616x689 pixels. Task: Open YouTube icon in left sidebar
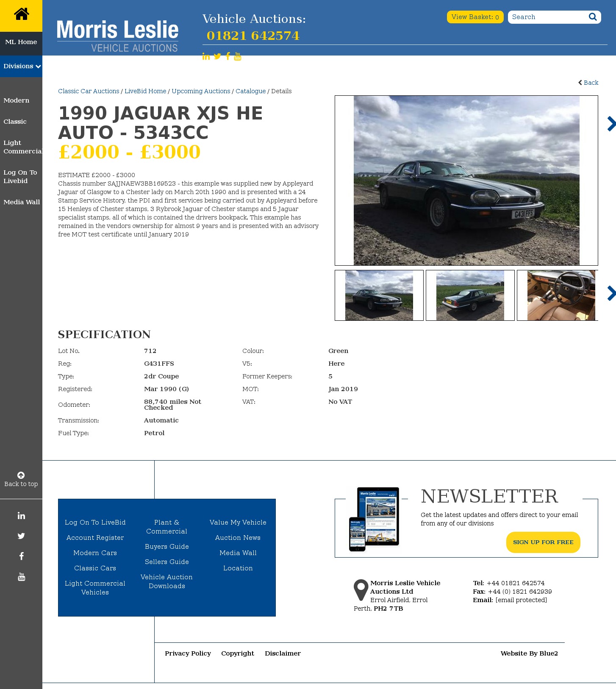(22, 577)
